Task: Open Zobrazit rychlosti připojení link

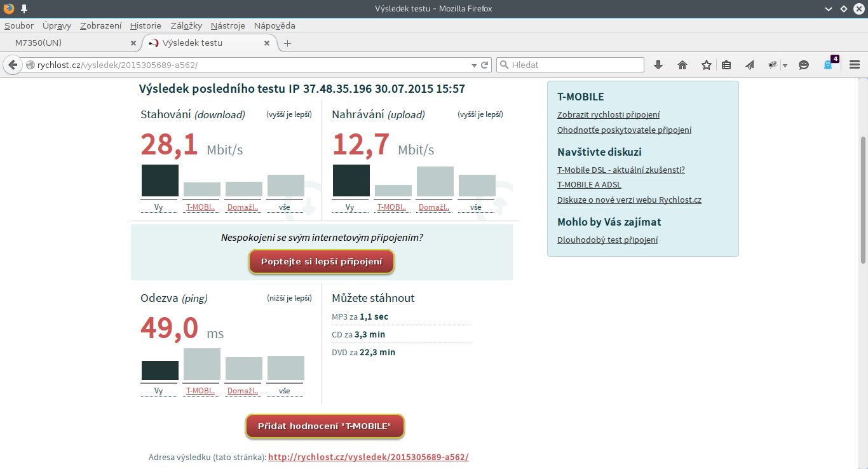Action: click(x=608, y=115)
